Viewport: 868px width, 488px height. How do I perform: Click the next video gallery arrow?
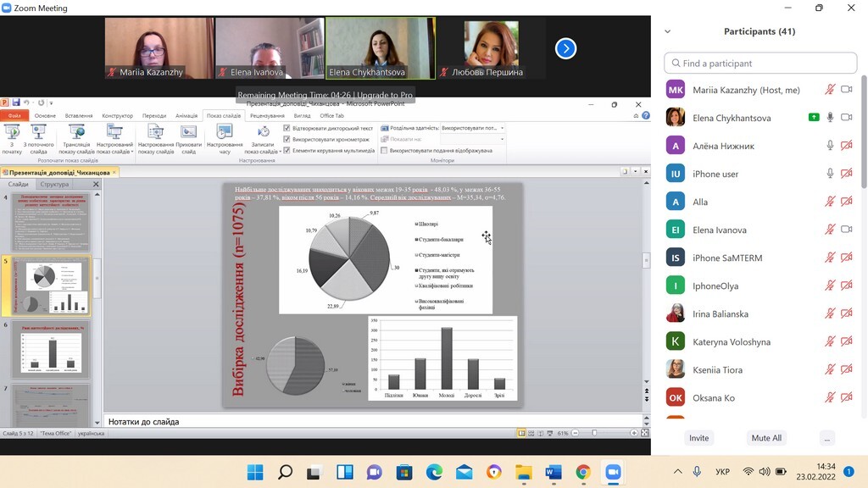pyautogui.click(x=565, y=48)
